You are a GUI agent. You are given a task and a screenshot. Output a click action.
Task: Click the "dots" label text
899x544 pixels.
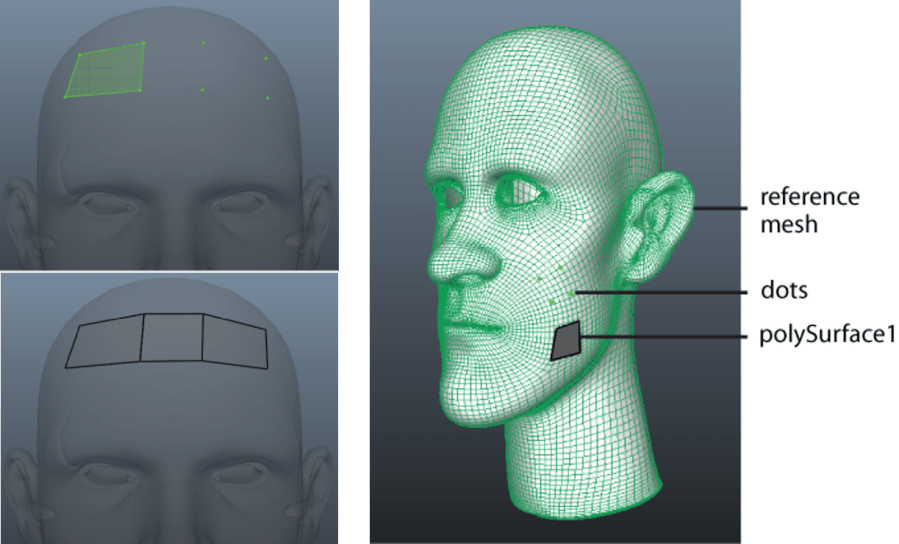784,292
